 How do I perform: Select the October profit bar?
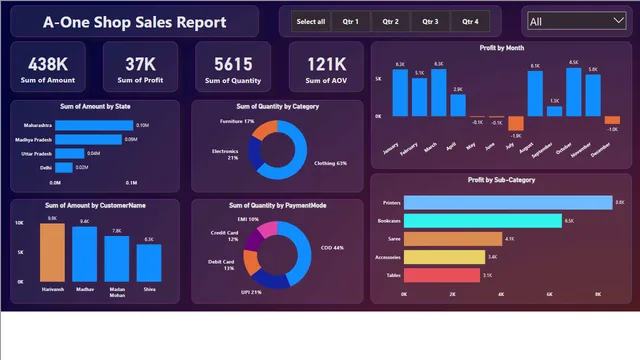[x=574, y=92]
